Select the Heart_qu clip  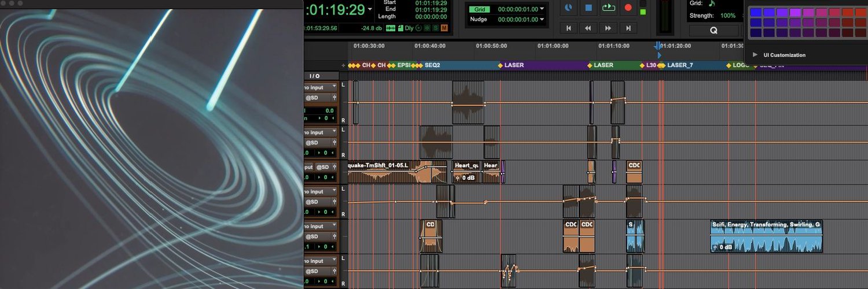[466, 172]
